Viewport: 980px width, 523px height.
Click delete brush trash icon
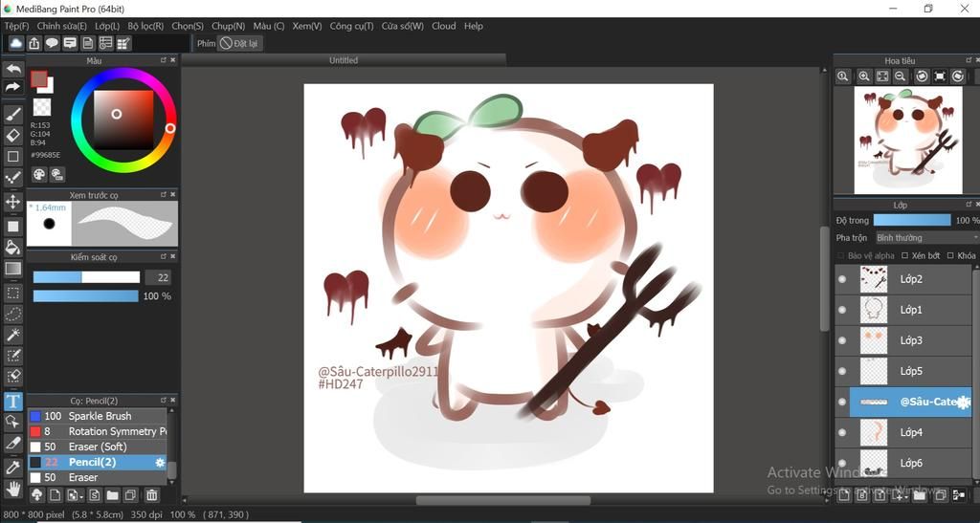point(151,495)
